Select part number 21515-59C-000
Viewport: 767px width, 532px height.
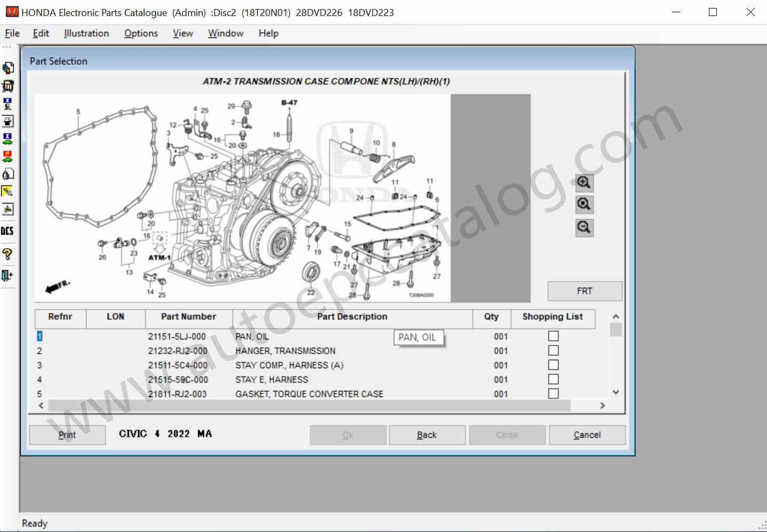(178, 380)
